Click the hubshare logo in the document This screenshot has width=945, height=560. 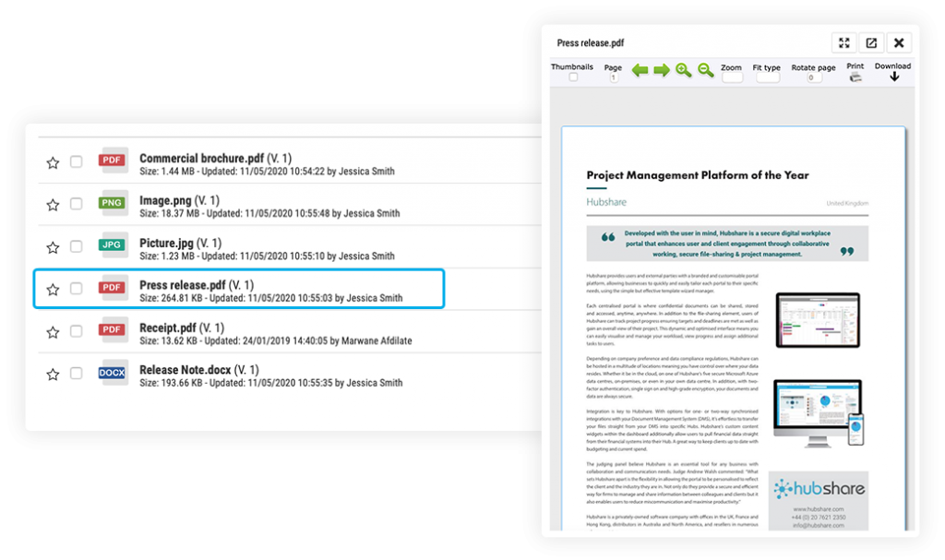coord(819,488)
